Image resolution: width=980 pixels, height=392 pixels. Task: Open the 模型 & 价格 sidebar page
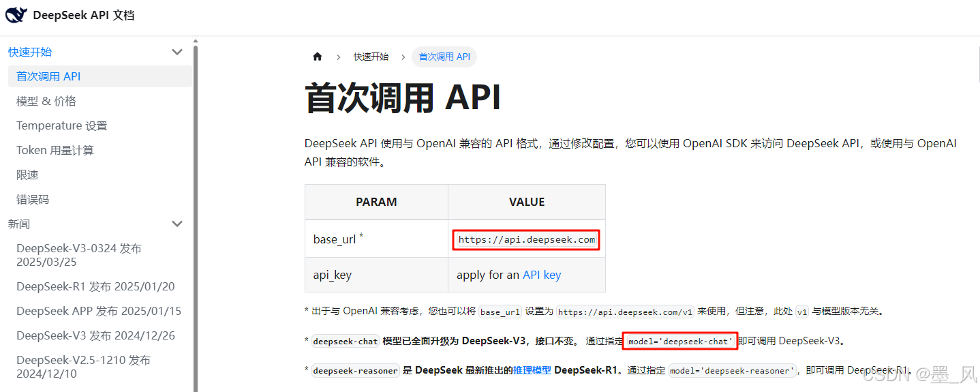coord(46,101)
